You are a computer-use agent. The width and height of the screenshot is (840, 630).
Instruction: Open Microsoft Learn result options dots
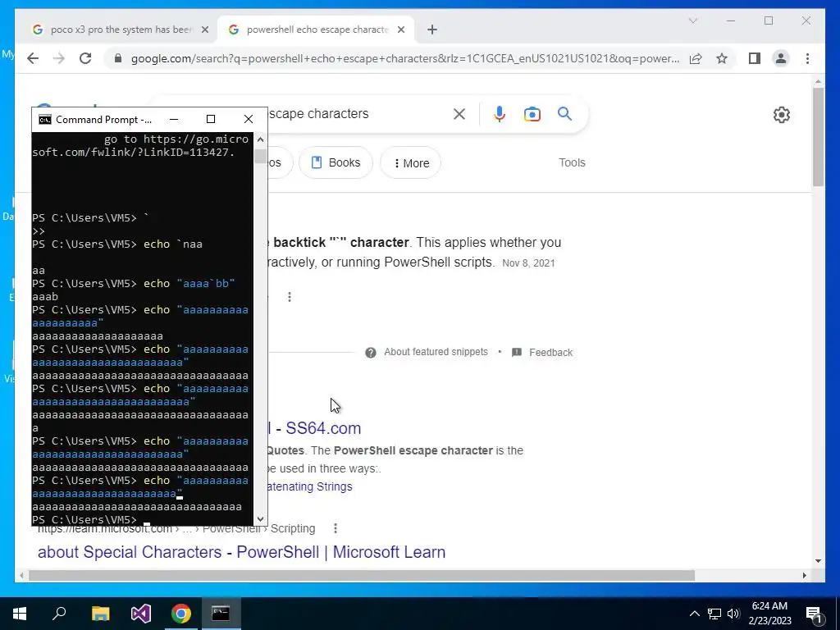point(336,529)
